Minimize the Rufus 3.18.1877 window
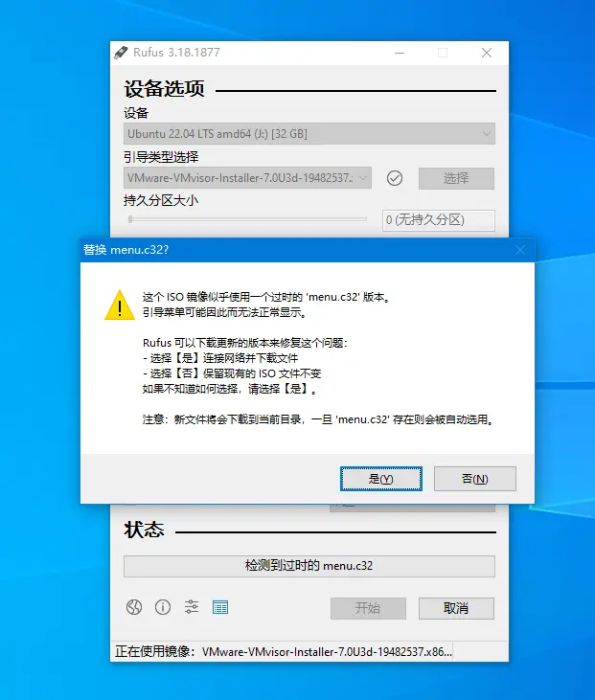Image resolution: width=595 pixels, height=700 pixels. (x=400, y=53)
